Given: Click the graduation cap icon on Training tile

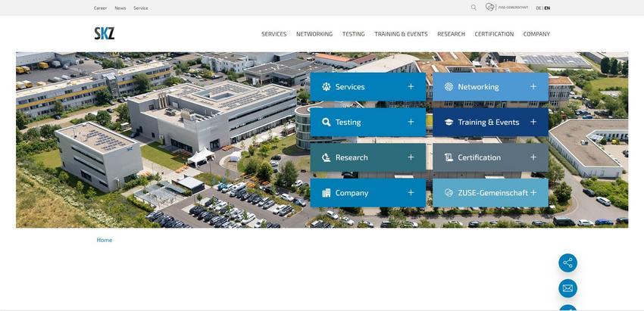Looking at the screenshot, I should point(449,122).
